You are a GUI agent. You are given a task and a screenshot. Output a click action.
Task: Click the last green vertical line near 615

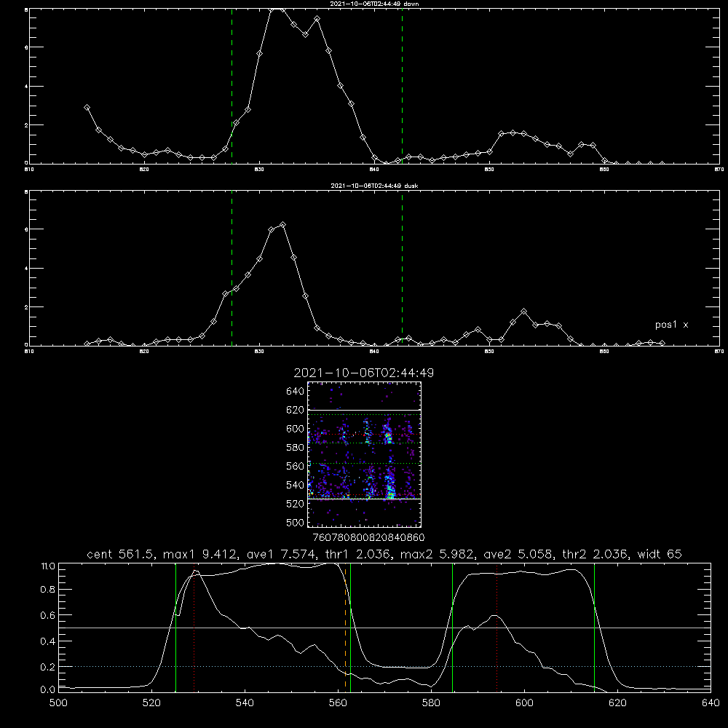coord(594,627)
